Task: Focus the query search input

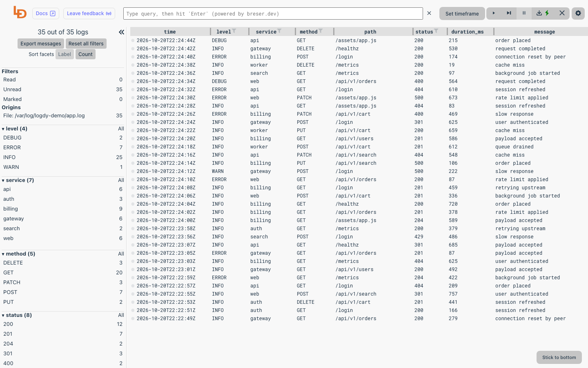Action: pyautogui.click(x=273, y=13)
